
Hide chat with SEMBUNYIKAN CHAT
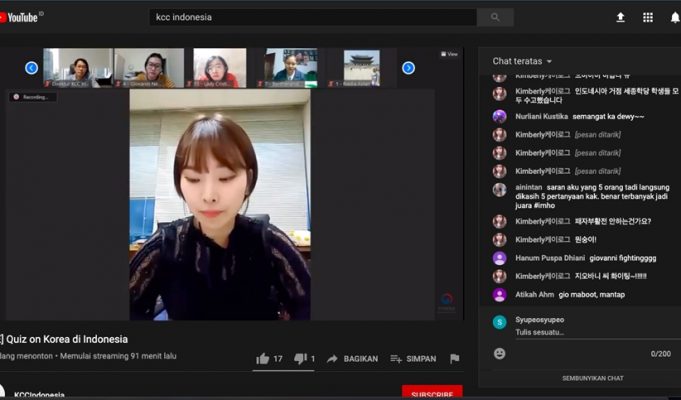click(x=579, y=378)
